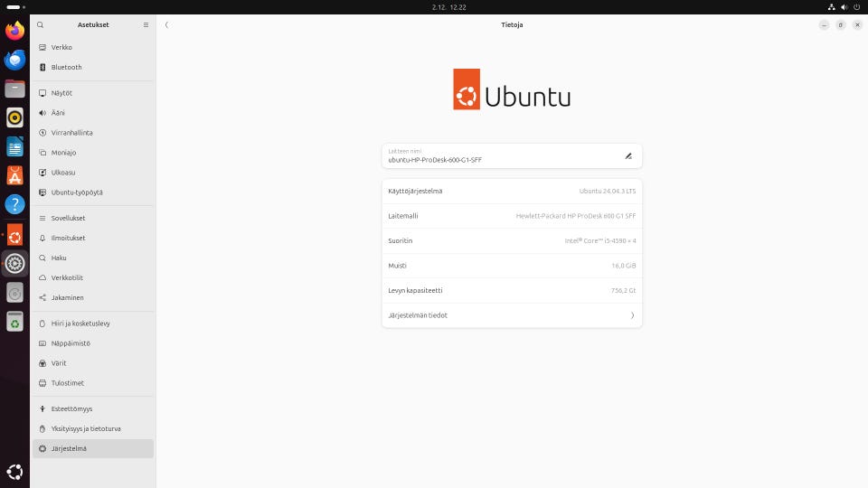868x488 pixels.
Task: Expand the Järjestelmän tiedot row
Action: (512, 315)
